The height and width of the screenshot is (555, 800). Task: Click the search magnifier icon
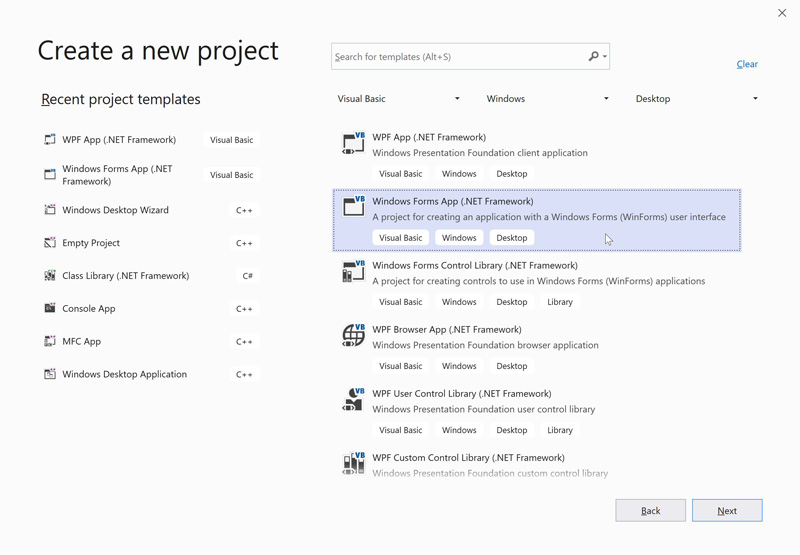point(594,57)
